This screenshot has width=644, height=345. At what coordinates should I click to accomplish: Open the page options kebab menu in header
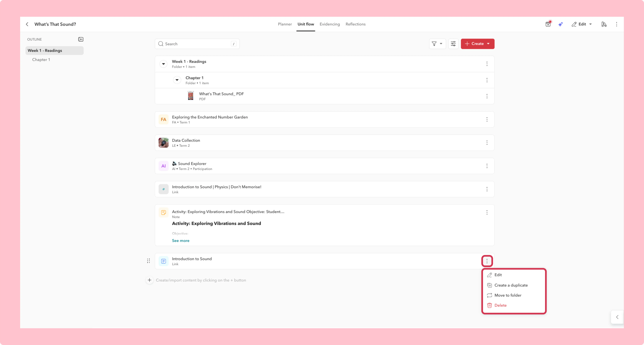[x=617, y=24]
